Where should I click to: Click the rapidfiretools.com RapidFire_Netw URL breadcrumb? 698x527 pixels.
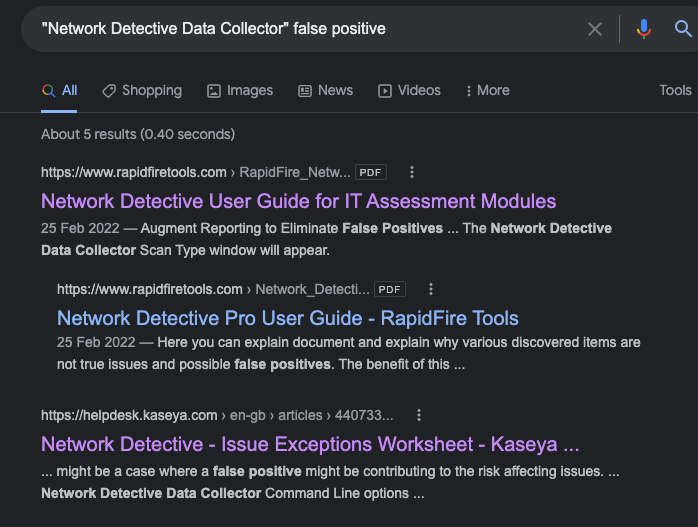click(x=195, y=172)
